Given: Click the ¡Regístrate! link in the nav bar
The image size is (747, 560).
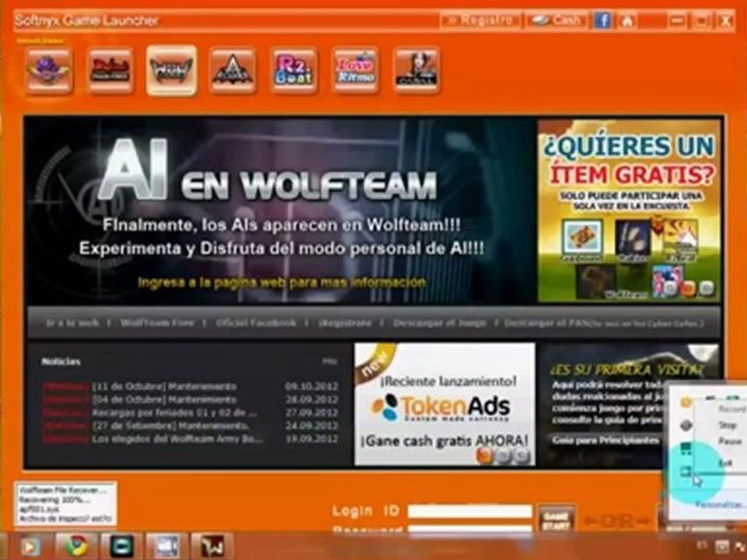Looking at the screenshot, I should point(345,323).
